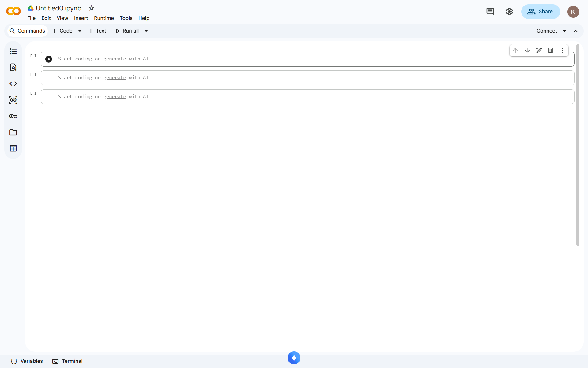The height and width of the screenshot is (368, 588).
Task: Expand the Code button dropdown arrow
Action: tap(80, 31)
